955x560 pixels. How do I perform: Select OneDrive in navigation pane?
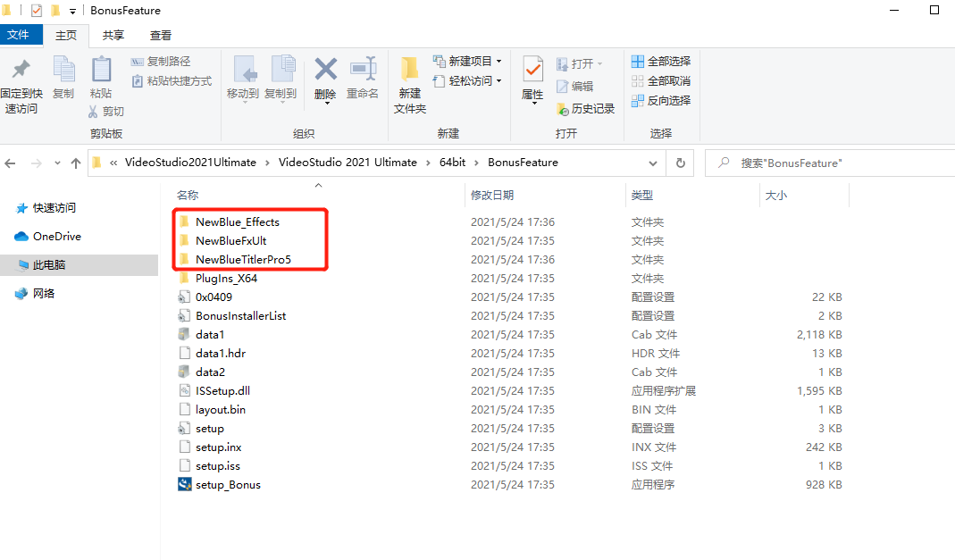coord(56,237)
